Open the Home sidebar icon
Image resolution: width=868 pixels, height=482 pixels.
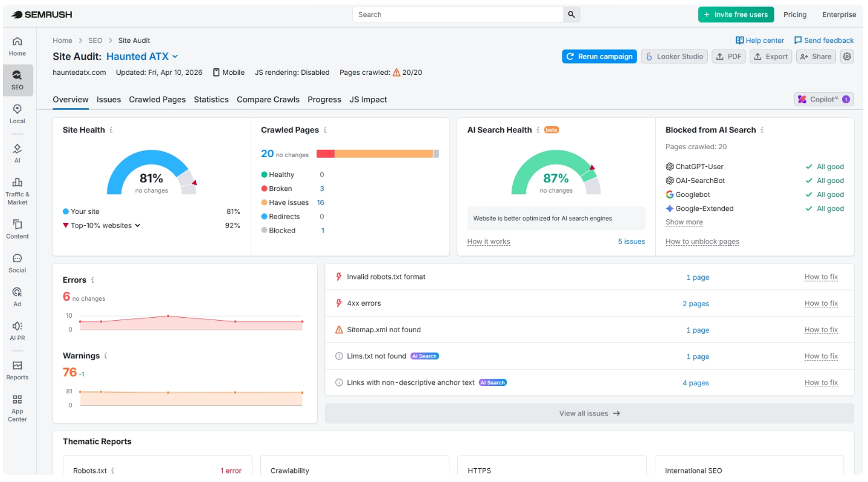pyautogui.click(x=18, y=47)
